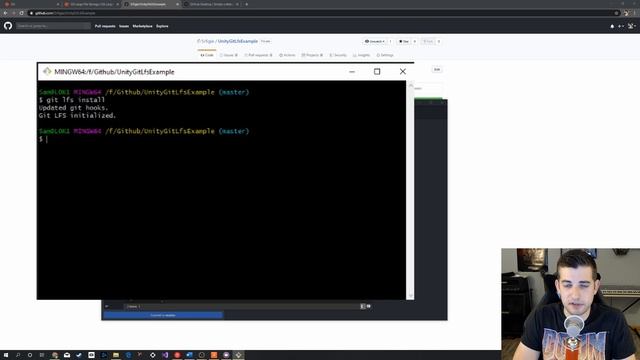
Task: Open Task View in the taskbar
Action: (42, 355)
